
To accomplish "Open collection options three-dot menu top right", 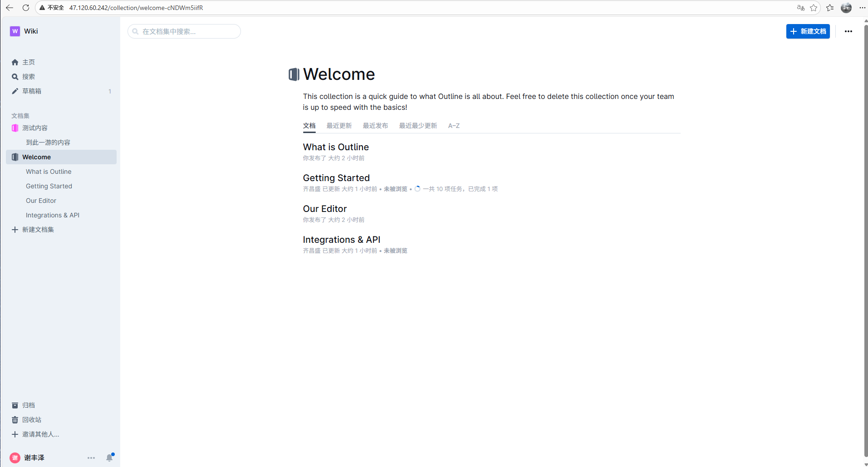I will pyautogui.click(x=848, y=31).
